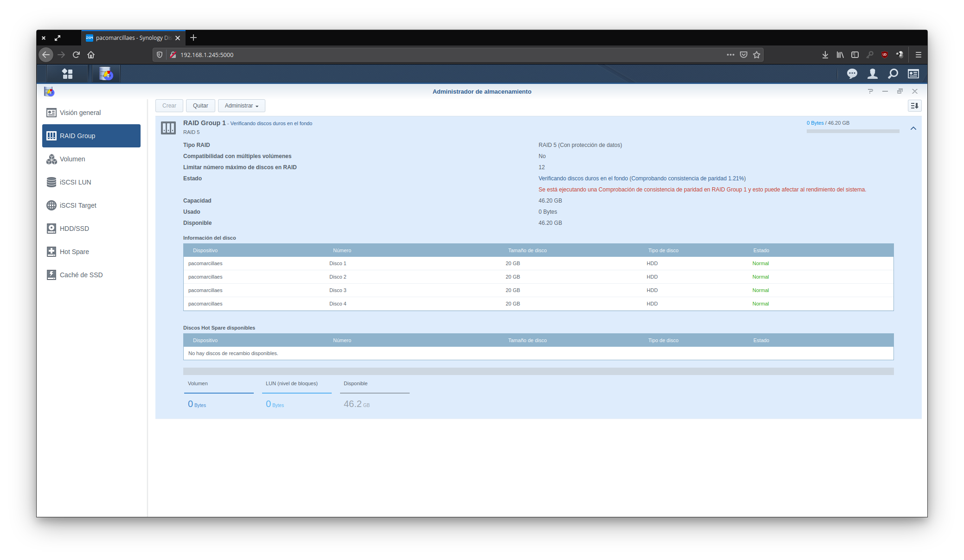Bookmark the page with star icon
This screenshot has height=560, width=964.
[757, 55]
